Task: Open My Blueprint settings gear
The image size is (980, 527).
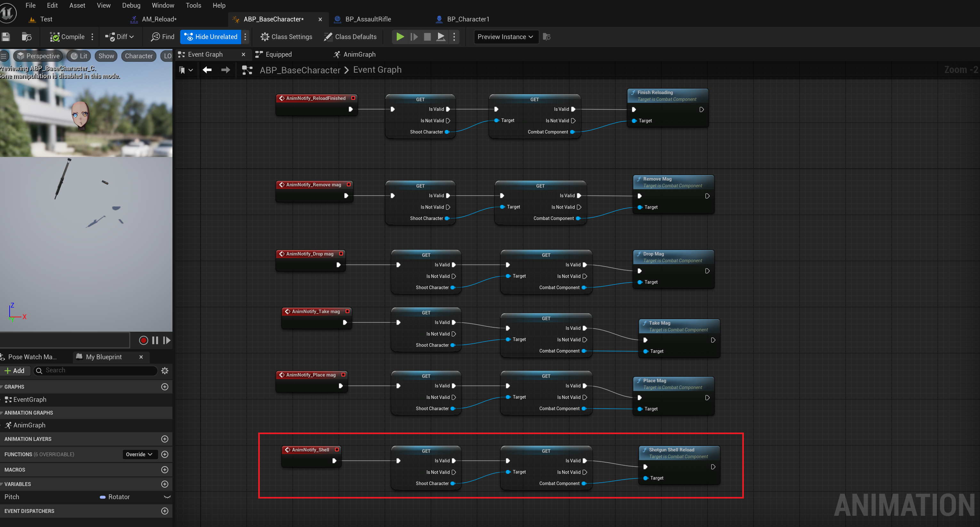Action: (x=165, y=370)
